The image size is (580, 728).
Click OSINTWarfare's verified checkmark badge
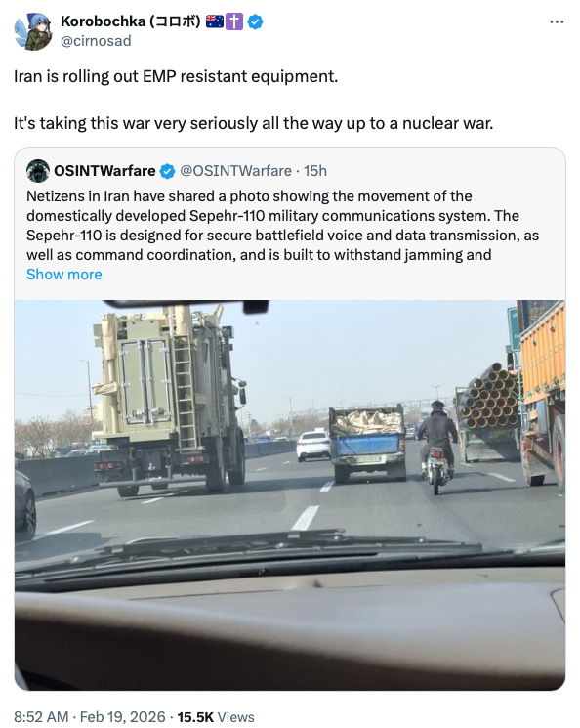click(167, 171)
